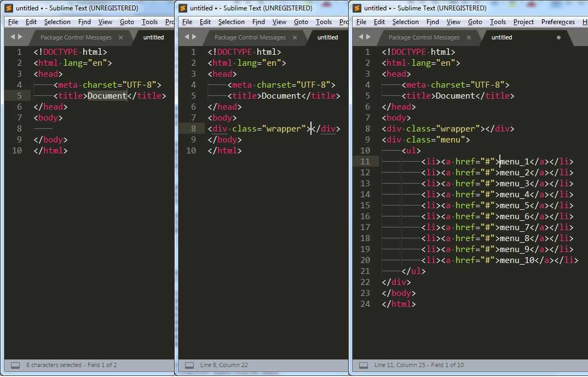This screenshot has height=377, width=588.
Task: Click the Sublime Text logo in the left window's title bar
Action: (x=9, y=8)
